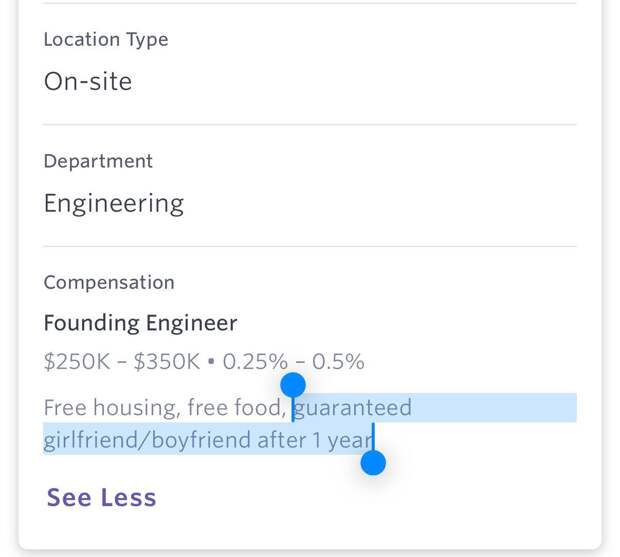Click the Founding Engineer title

(x=141, y=324)
